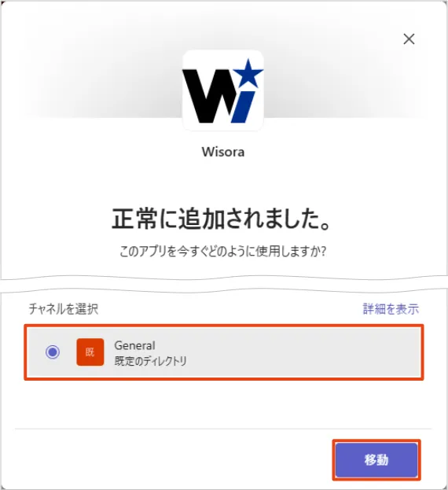Image resolution: width=448 pixels, height=490 pixels.
Task: Close the Wisora added dialog
Action: (409, 39)
